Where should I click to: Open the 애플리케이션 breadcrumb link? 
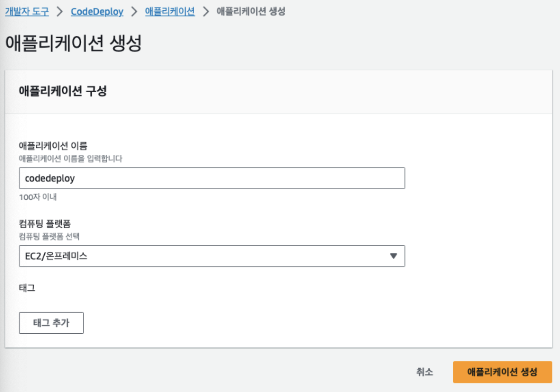170,11
